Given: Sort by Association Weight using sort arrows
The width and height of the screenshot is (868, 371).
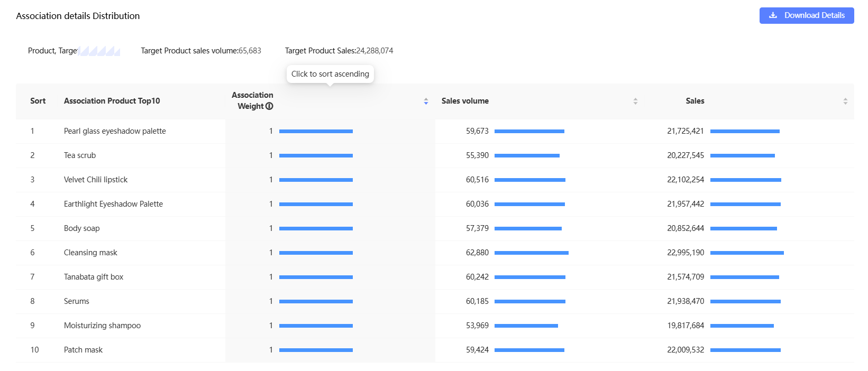Looking at the screenshot, I should (x=426, y=101).
